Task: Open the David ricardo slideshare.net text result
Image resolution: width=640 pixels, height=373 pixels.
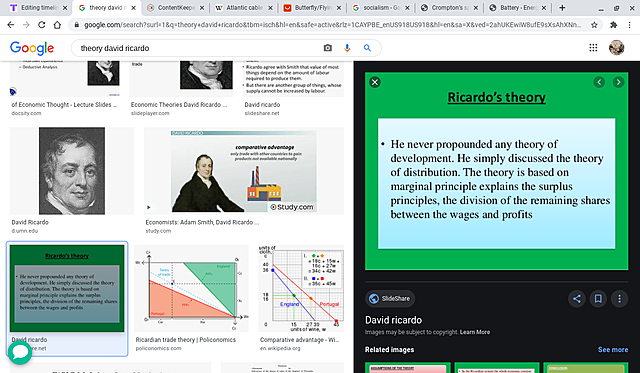Action: point(262,105)
